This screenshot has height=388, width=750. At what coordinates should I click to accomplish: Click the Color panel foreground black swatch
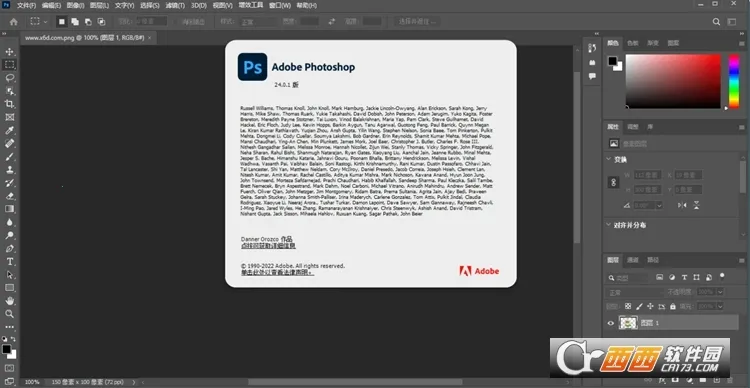click(612, 61)
